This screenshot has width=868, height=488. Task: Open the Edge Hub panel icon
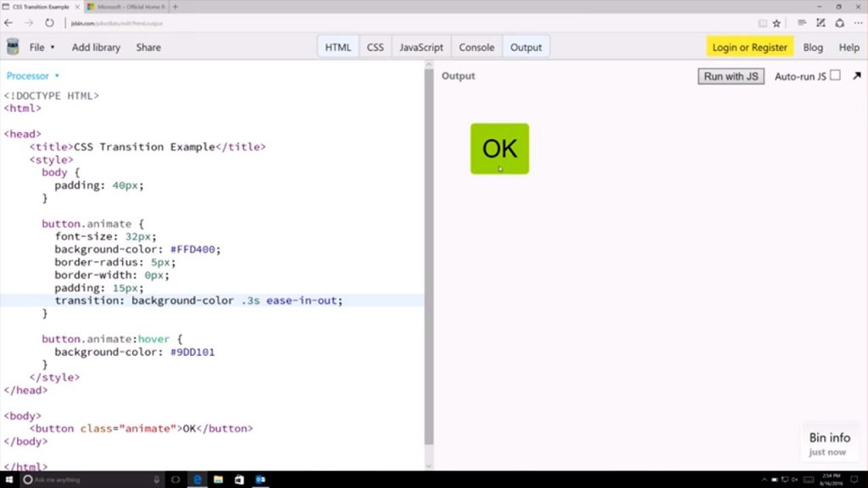pos(802,23)
